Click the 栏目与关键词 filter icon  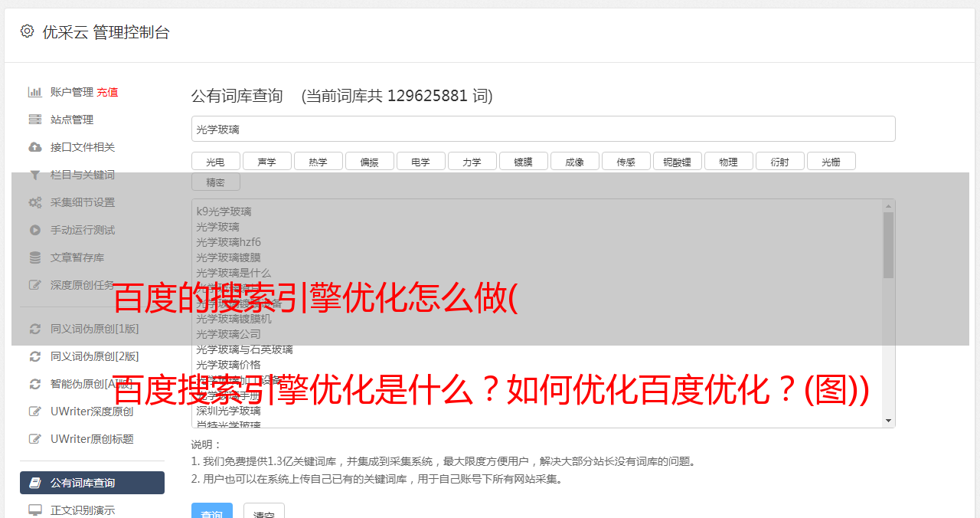click(x=35, y=175)
